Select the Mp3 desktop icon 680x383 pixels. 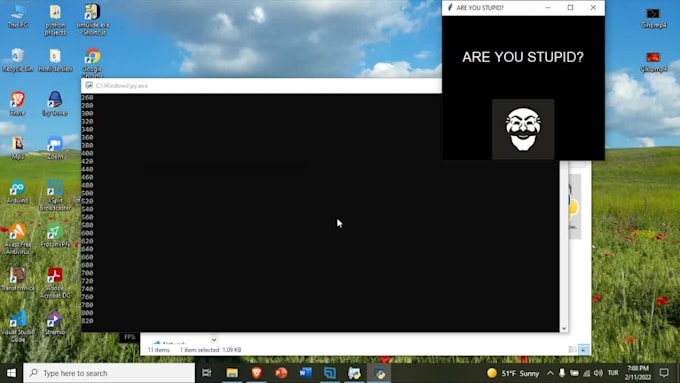coord(18,148)
